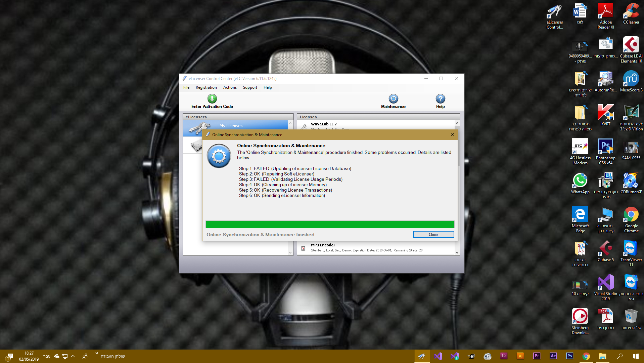Open Chrome from the taskbar

[586, 356]
